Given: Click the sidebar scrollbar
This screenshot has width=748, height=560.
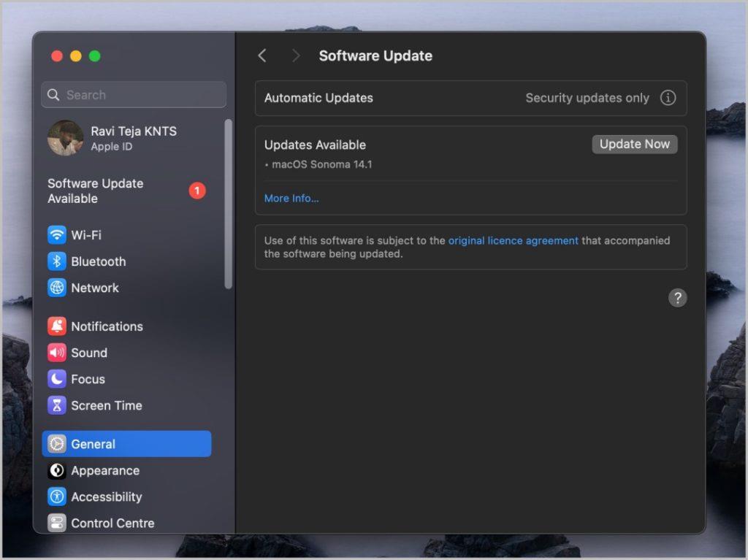Looking at the screenshot, I should coord(229,204).
